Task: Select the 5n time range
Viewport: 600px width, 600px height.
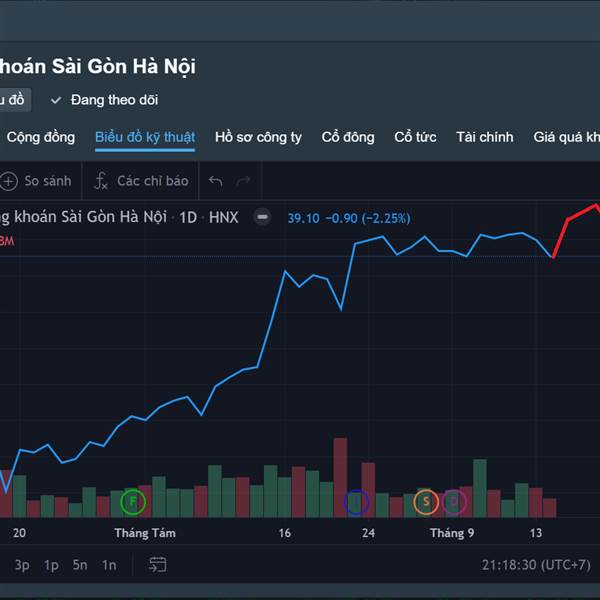Action: tap(80, 565)
